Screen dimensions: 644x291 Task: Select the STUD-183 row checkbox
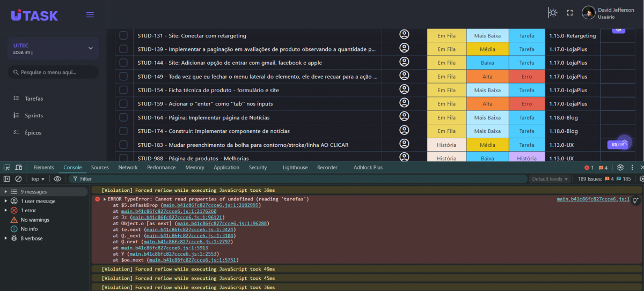coord(123,145)
